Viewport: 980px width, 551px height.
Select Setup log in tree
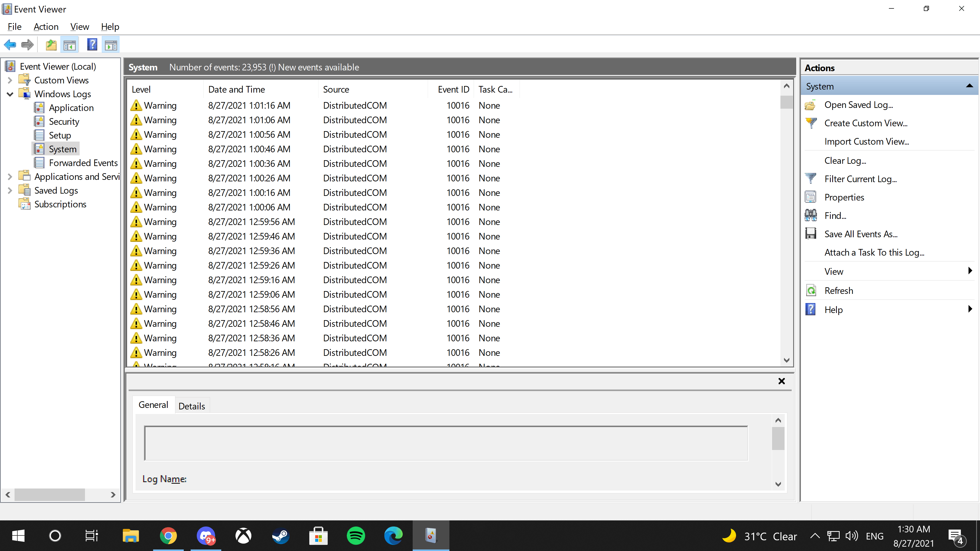[60, 135]
